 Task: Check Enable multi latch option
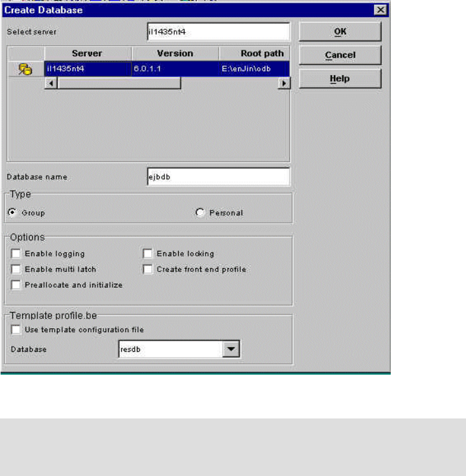tap(16, 269)
